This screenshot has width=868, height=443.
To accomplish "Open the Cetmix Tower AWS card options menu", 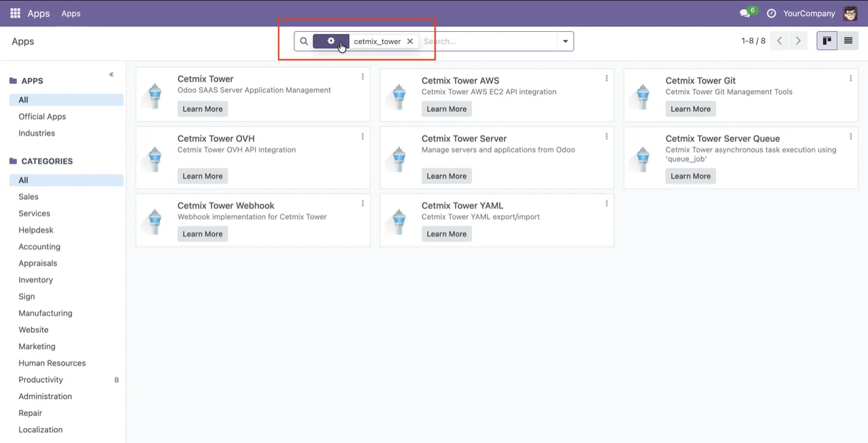I will pos(606,78).
